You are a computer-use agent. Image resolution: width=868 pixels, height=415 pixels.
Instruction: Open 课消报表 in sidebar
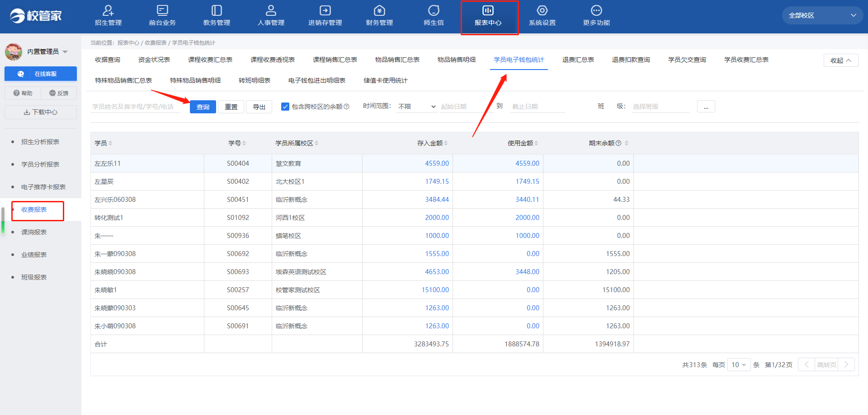pyautogui.click(x=34, y=232)
